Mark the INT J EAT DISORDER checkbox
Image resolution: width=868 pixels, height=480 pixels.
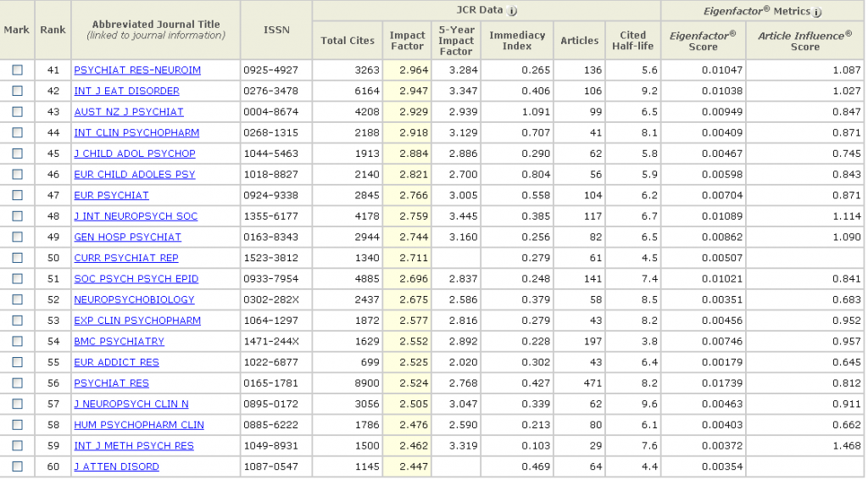(17, 91)
